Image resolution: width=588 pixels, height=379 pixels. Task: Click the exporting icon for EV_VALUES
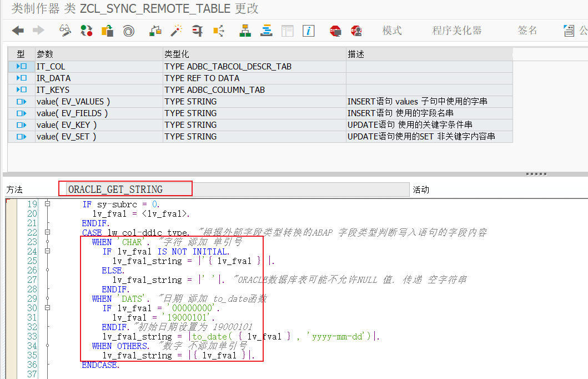(21, 101)
